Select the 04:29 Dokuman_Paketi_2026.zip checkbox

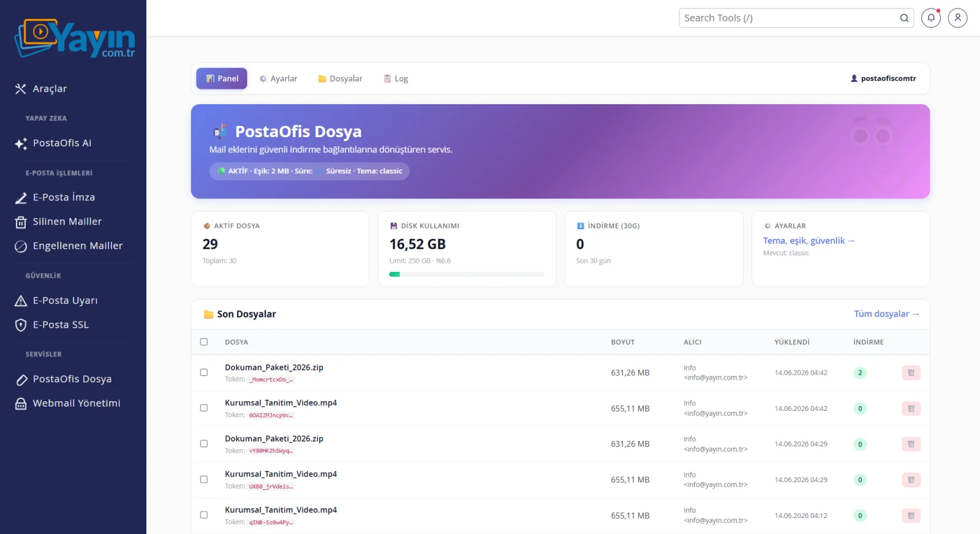(204, 444)
